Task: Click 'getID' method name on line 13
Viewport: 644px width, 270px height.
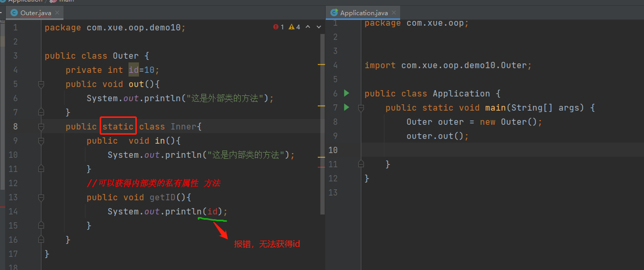Action: coord(163,197)
